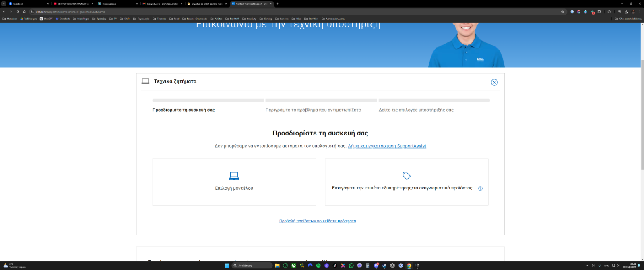This screenshot has height=270, width=644.
Task: Click step Περιγράψτε το πρόβλημα που αντιμετωπίζετε
Action: click(313, 110)
